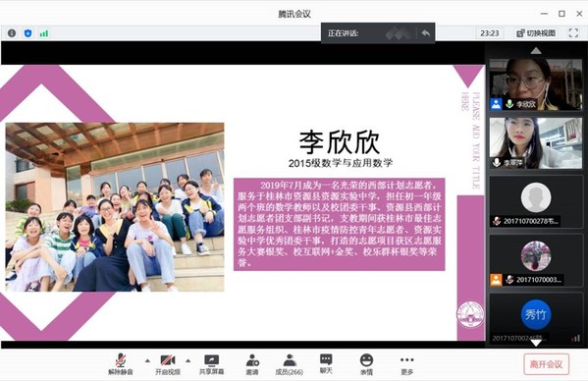This screenshot has width=588, height=381.
Task: Start 共享屏幕 screen sharing
Action: pyautogui.click(x=211, y=364)
